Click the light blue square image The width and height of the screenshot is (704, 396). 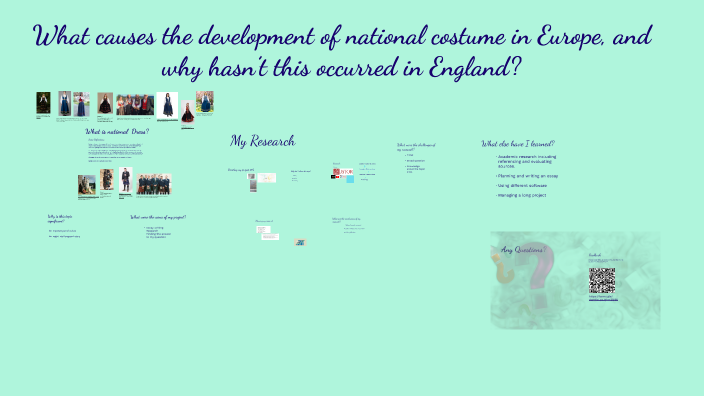click(350, 179)
